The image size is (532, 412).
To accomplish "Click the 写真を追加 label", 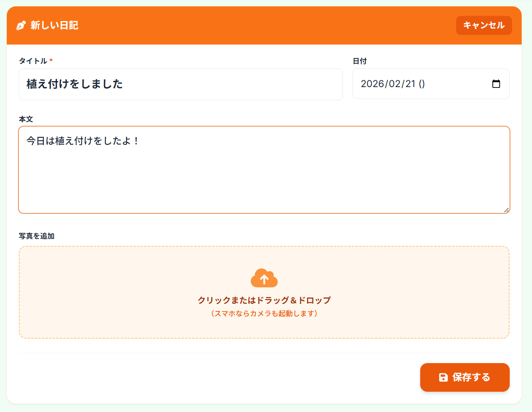I will 37,236.
